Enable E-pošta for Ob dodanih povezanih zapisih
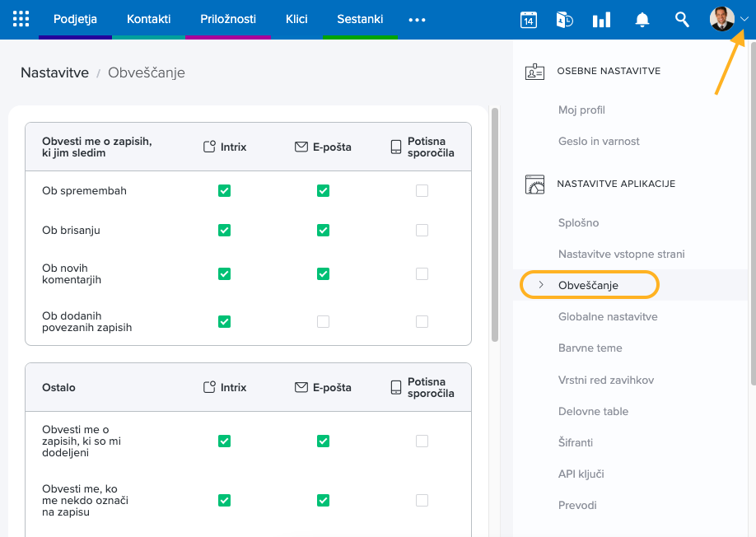 [323, 321]
